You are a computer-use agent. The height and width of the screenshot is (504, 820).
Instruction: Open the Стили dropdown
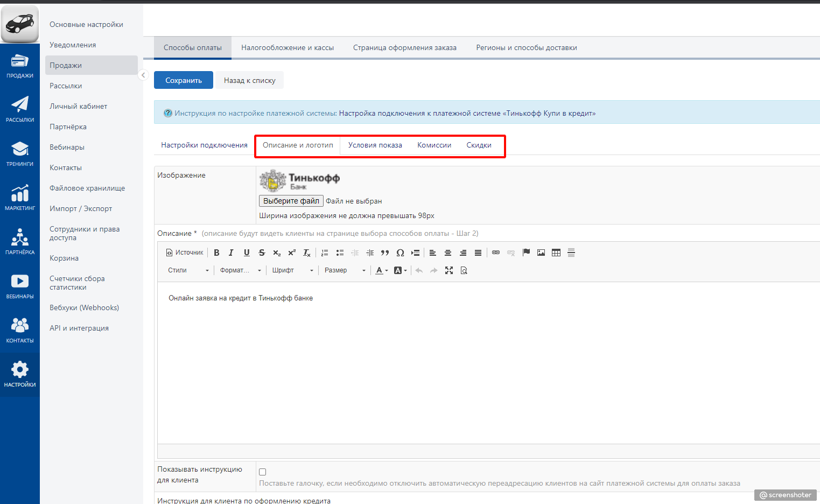pyautogui.click(x=188, y=270)
